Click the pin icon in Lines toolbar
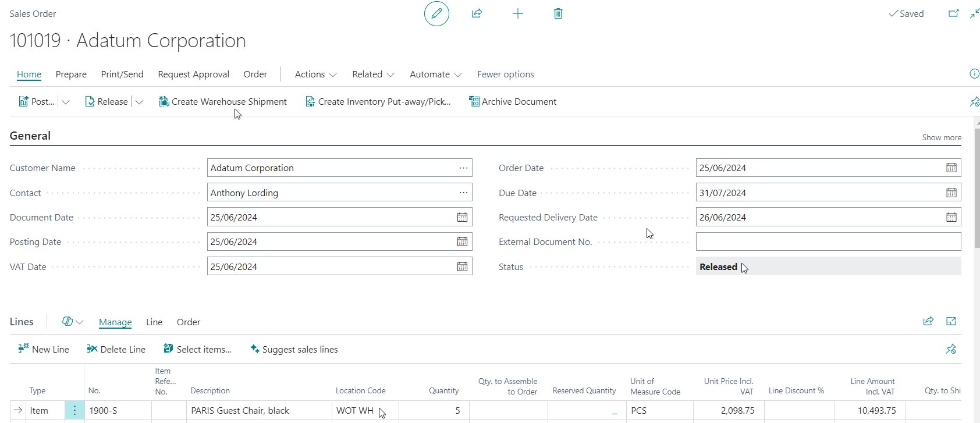This screenshot has height=423, width=980. (951, 349)
